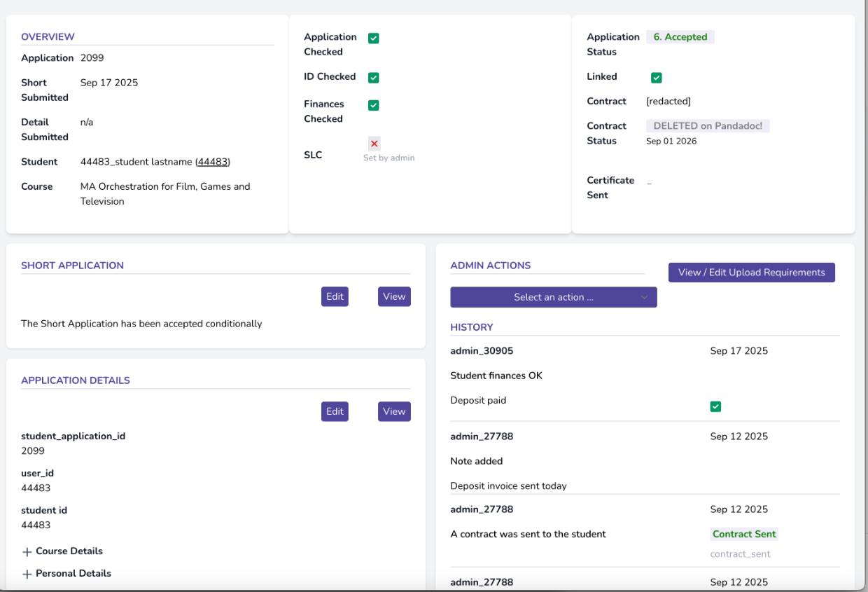Expand the Personal Details section
This screenshot has width=868, height=592.
[x=66, y=574]
